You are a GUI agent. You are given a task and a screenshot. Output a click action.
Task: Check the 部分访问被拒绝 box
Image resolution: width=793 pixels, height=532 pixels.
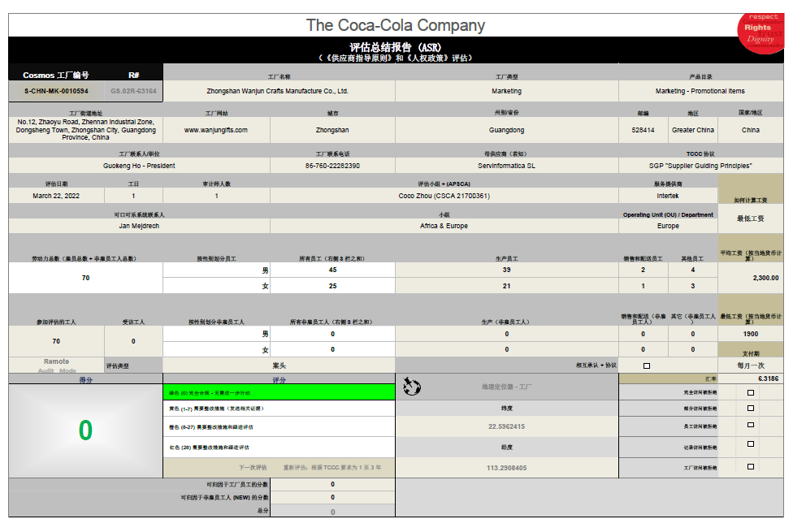click(751, 408)
